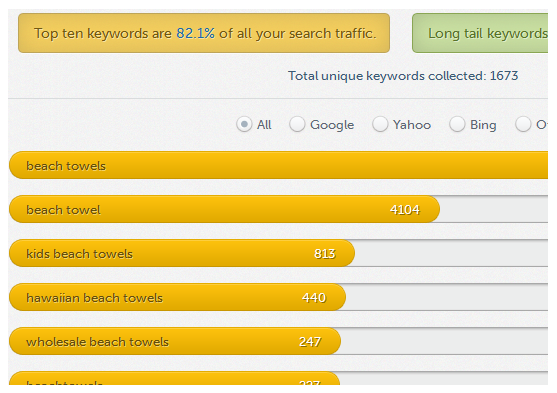The height and width of the screenshot is (393, 557).
Task: Click the wholesale beach towels bar
Action: [175, 341]
